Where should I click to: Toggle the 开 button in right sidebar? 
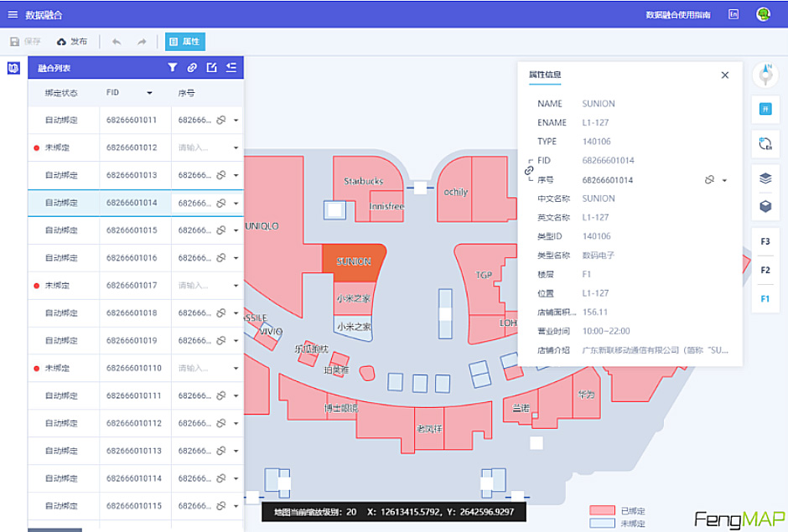coord(765,109)
